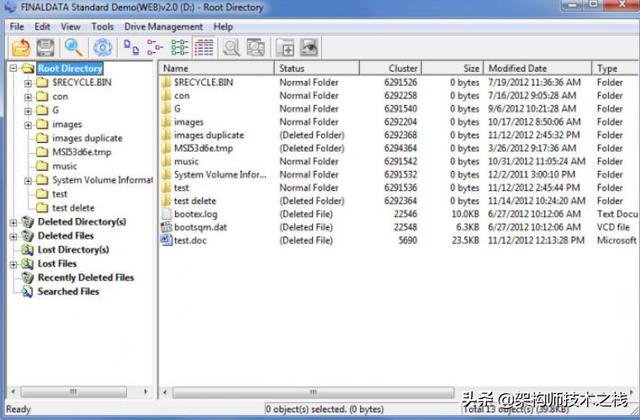The width and height of the screenshot is (640, 420).
Task: Select test delete in the tree
Action: click(x=73, y=208)
